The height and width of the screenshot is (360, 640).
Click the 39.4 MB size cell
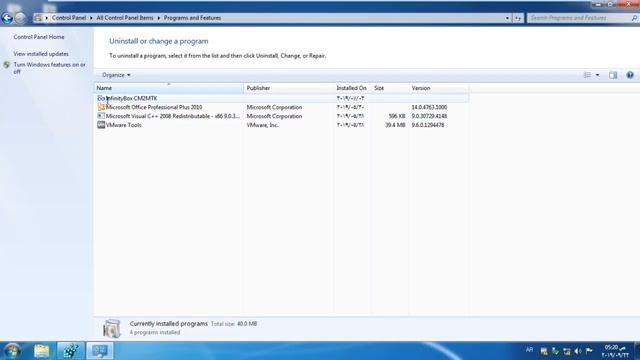click(395, 125)
